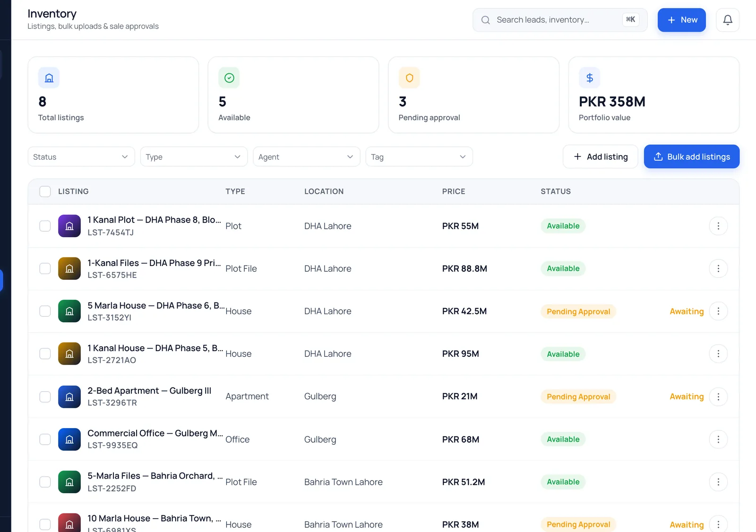The width and height of the screenshot is (756, 532).
Task: Click Pending approval shield icon
Action: [409, 78]
